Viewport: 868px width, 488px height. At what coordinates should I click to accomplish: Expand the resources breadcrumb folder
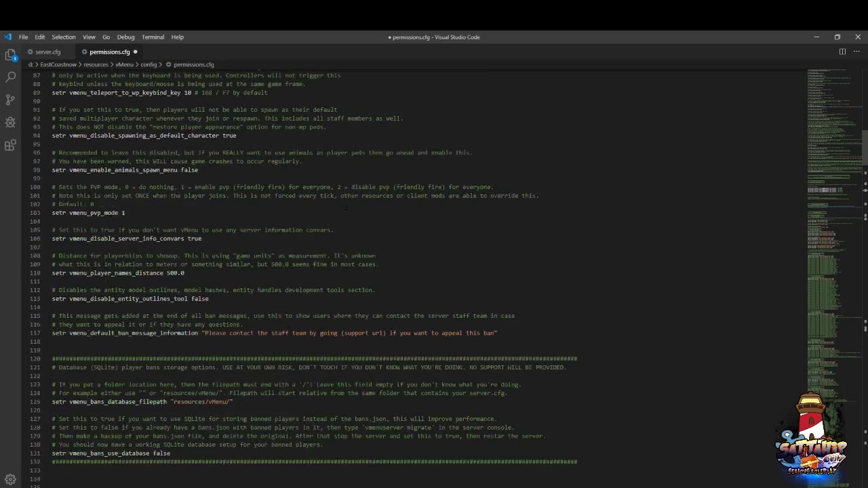[96, 65]
